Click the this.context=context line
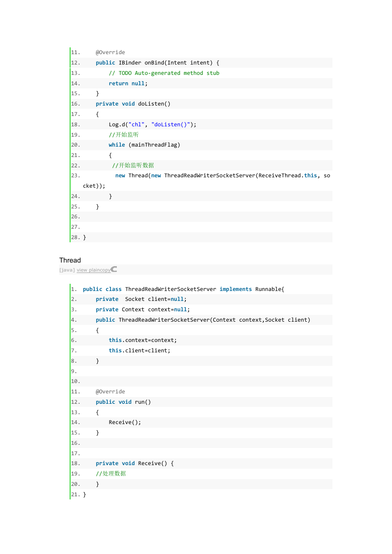392x554 pixels. point(143,340)
